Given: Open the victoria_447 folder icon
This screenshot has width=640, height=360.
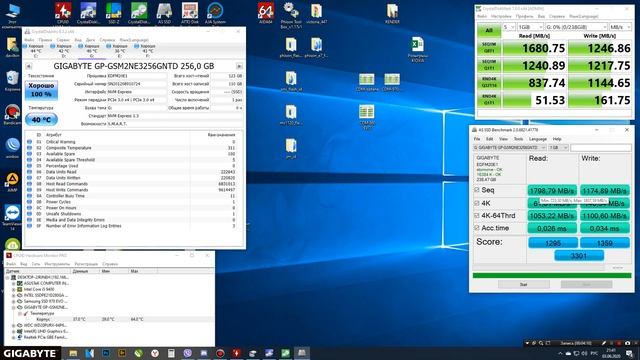Looking at the screenshot, I should point(316,12).
